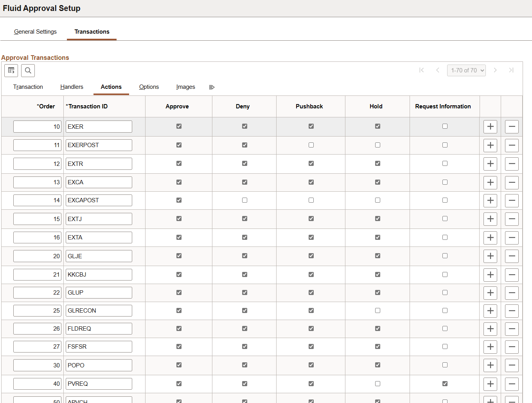Remove the POPO row

tap(512, 365)
